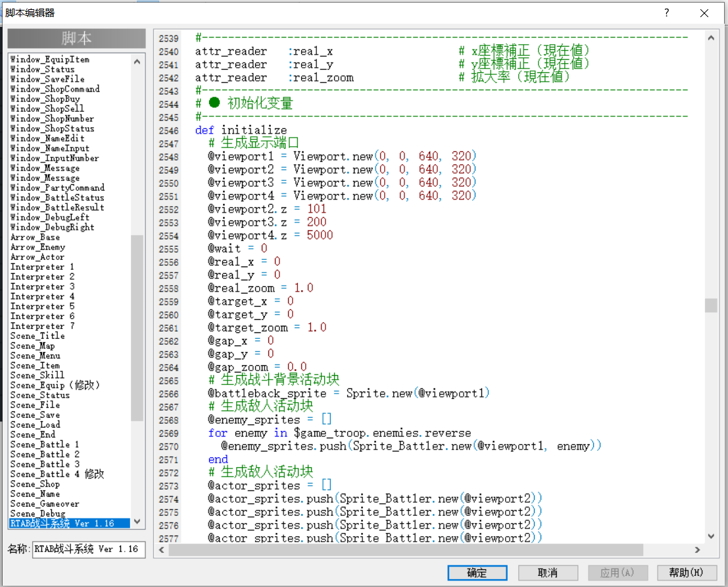Choose Interpreter 7 in script list
Image resolution: width=728 pixels, height=587 pixels.
point(42,326)
